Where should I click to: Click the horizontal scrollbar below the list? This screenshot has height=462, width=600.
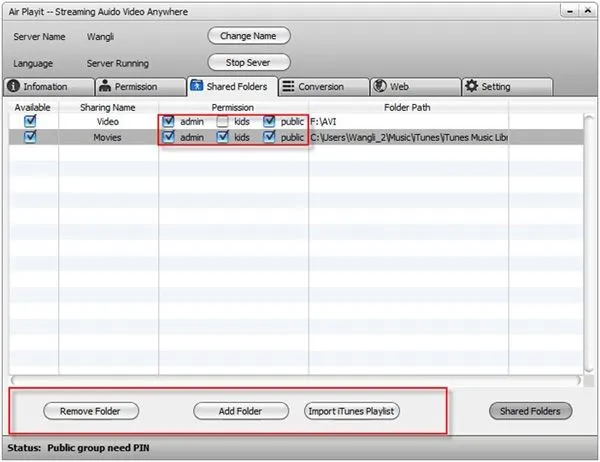tap(295, 380)
